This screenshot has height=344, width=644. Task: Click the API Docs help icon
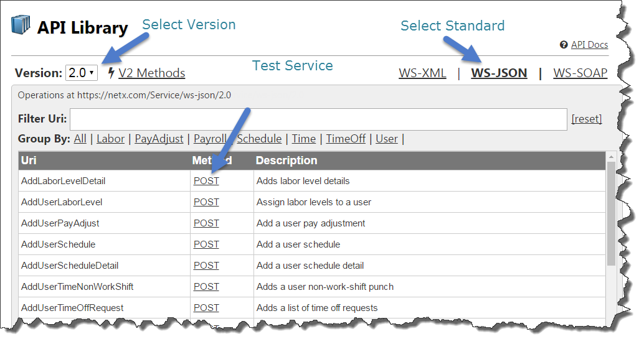[x=564, y=45]
